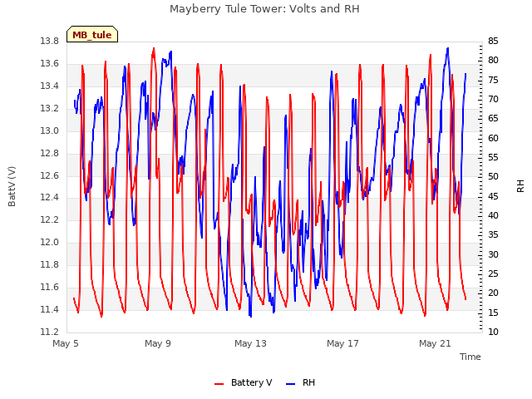Click the 80 right axis value

click(x=493, y=61)
